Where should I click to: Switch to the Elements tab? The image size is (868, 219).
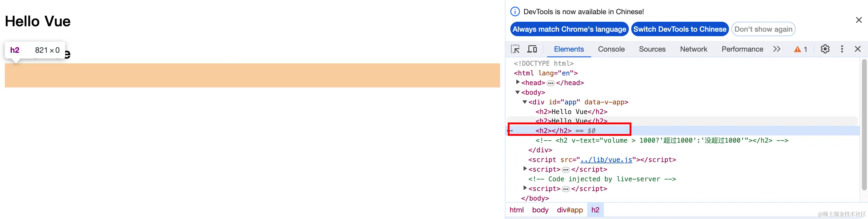569,49
